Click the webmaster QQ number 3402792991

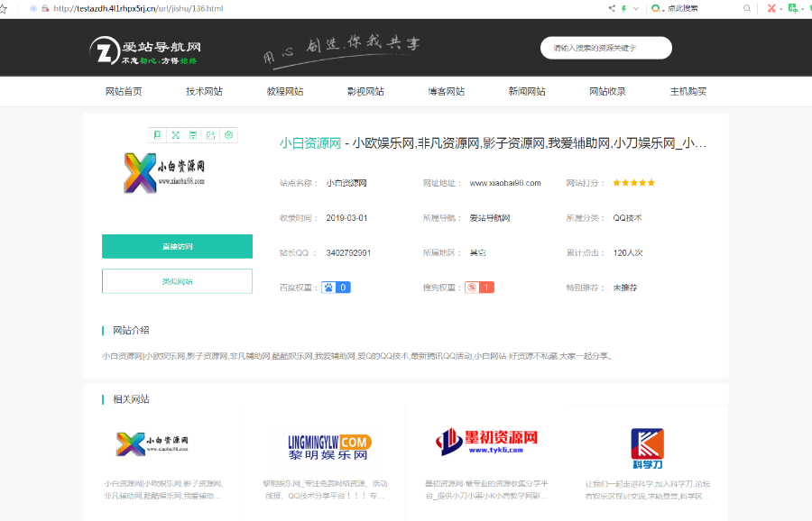coord(348,253)
